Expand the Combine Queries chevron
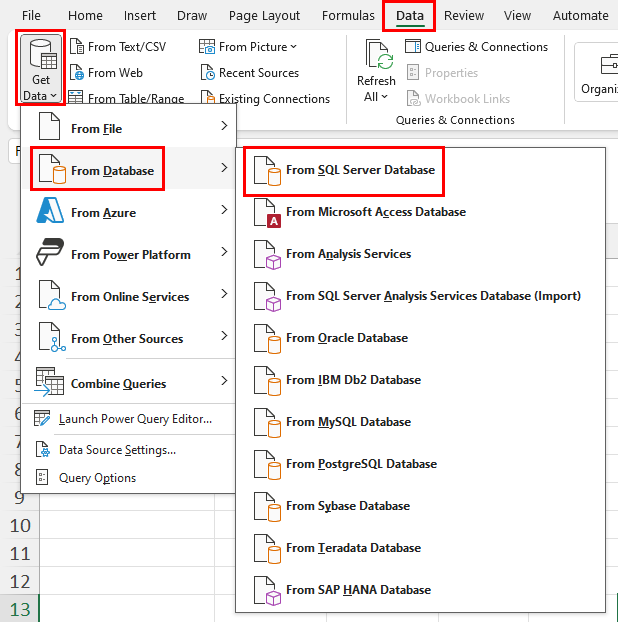Image resolution: width=618 pixels, height=622 pixels. click(224, 381)
